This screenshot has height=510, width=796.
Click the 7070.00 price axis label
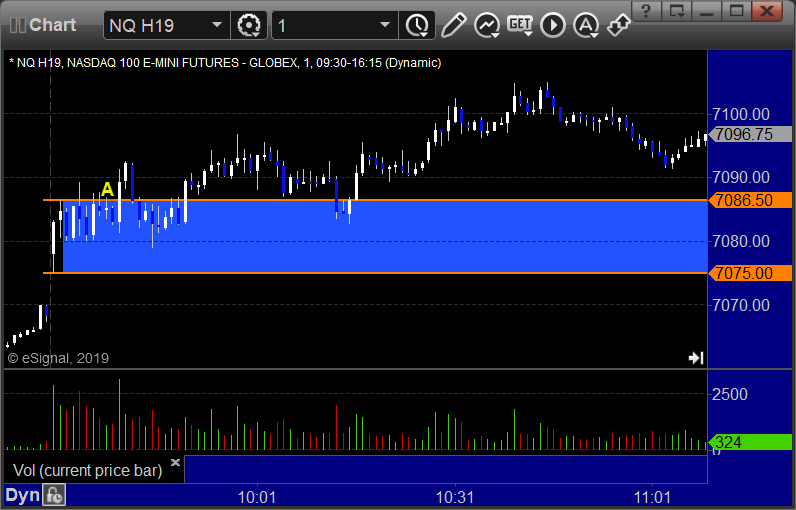[741, 305]
